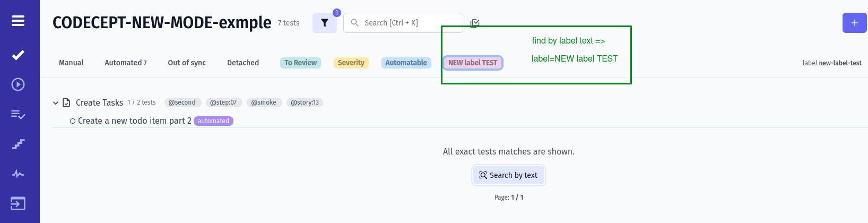Click the Search by text button
Image resolution: width=868 pixels, height=223 pixels.
click(x=509, y=175)
